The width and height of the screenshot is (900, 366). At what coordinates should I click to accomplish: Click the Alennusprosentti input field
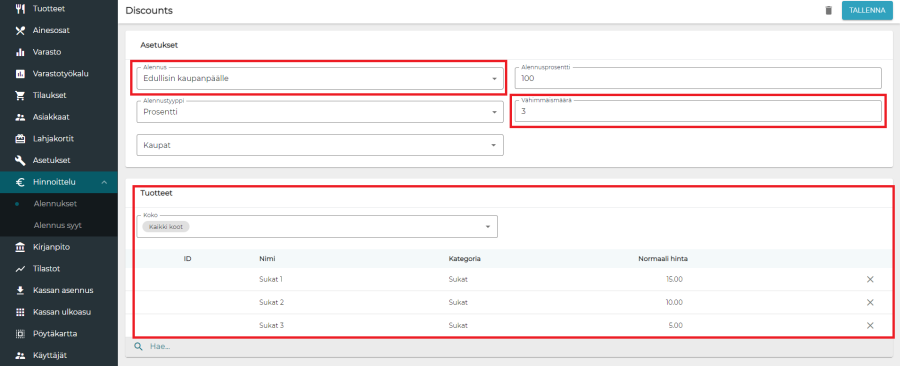(x=698, y=78)
